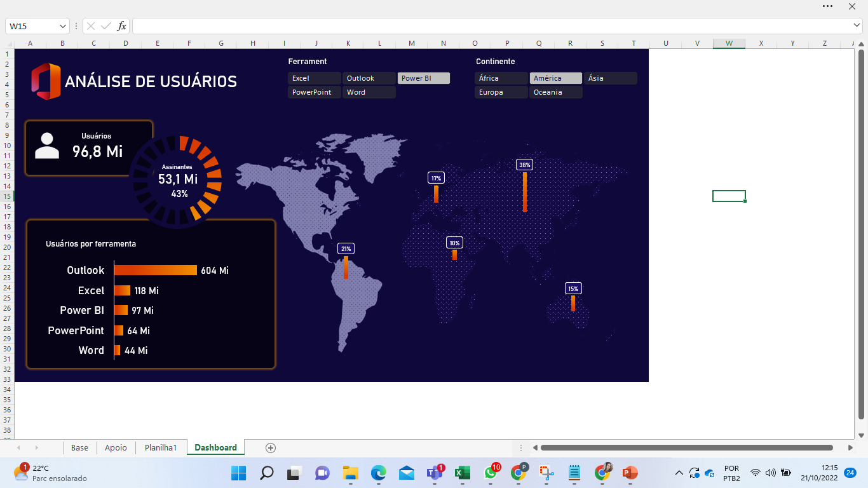Toggle the América continent slicer
868x488 pixels.
[x=555, y=78]
